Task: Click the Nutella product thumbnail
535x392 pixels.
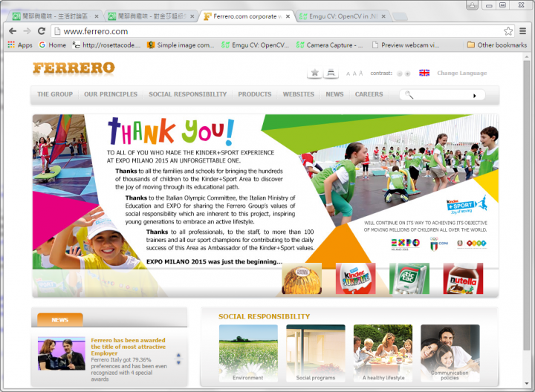Action: tap(463, 278)
